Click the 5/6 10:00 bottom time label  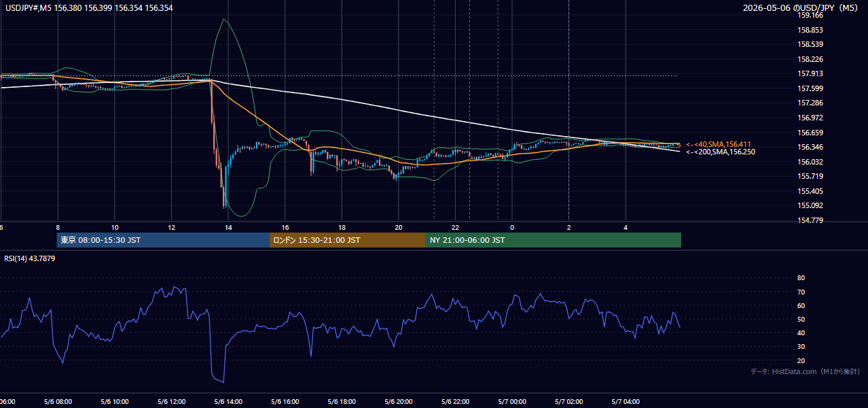tap(114, 402)
